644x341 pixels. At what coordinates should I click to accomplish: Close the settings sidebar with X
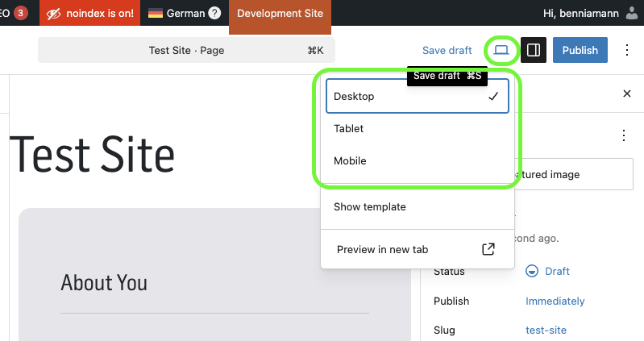coord(627,94)
